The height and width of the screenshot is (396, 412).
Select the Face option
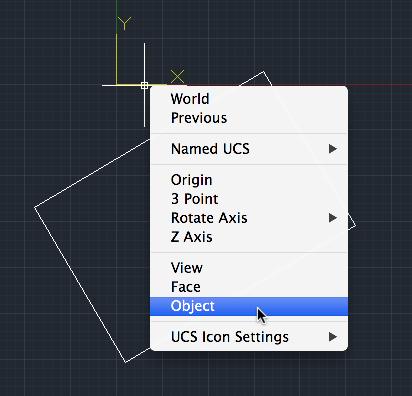[249, 287]
